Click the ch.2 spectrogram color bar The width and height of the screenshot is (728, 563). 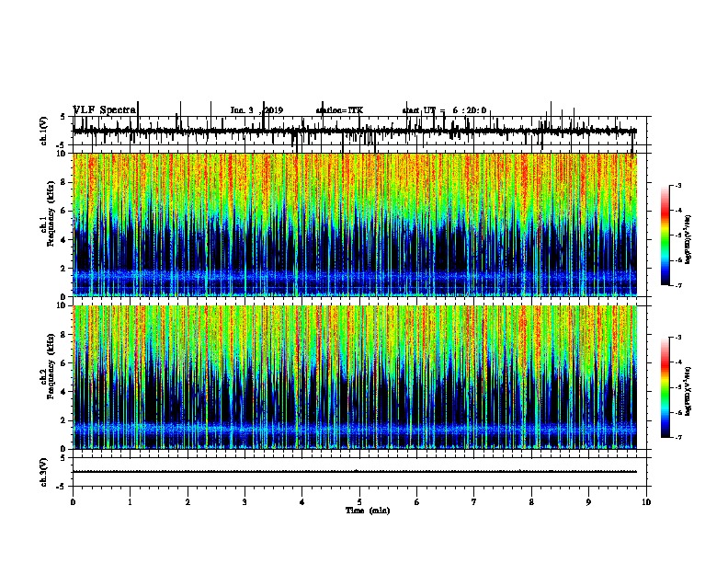665,387
